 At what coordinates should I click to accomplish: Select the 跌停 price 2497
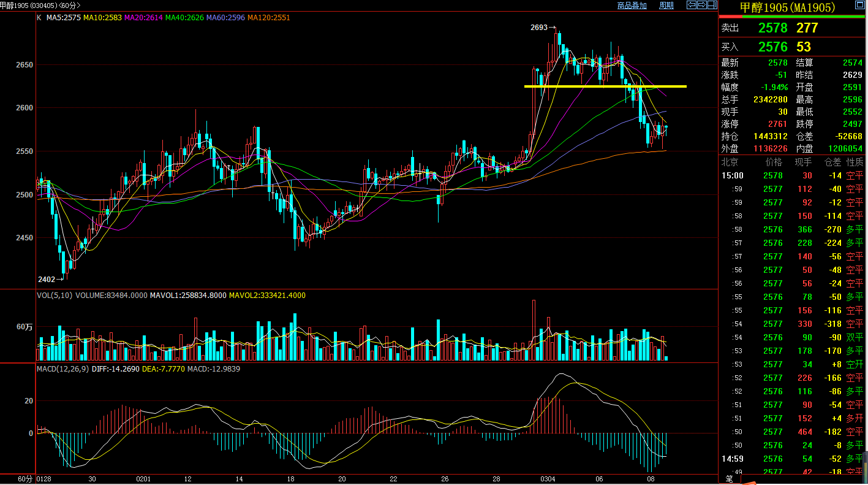point(853,124)
